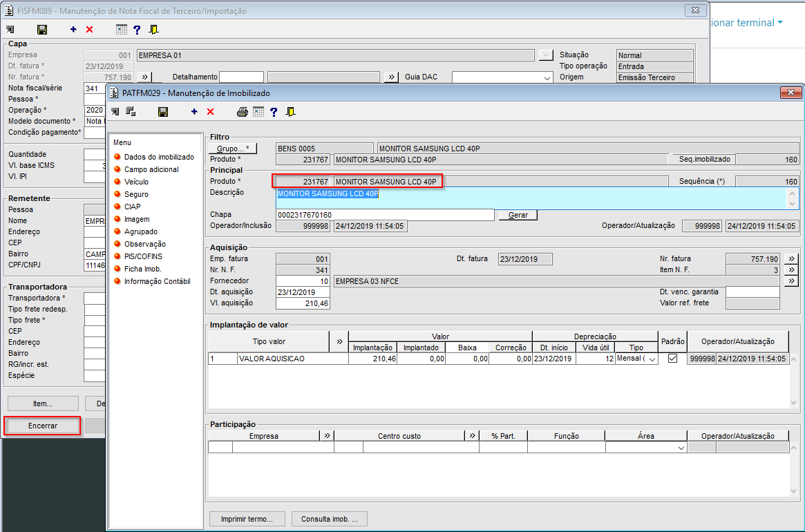Click the calendar grid icon in FISFM089 toolbar
Image resolution: width=805 pixels, height=532 pixels.
point(122,30)
